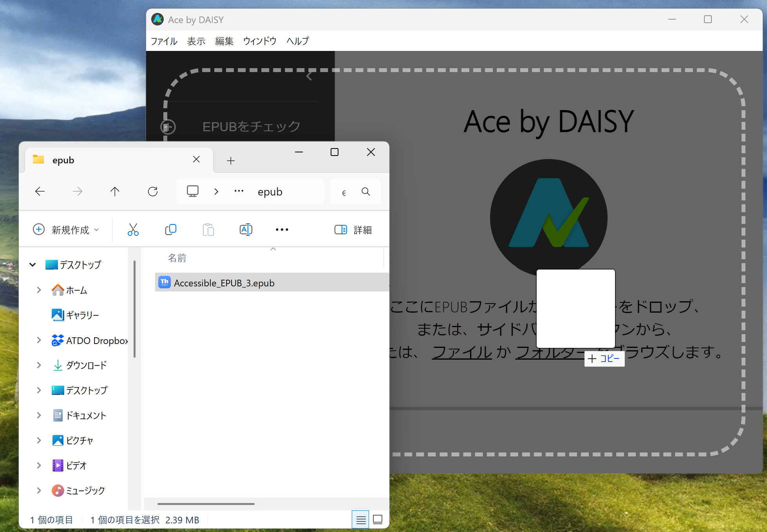Add a new tab in File Explorer
The image size is (767, 532).
tap(231, 161)
